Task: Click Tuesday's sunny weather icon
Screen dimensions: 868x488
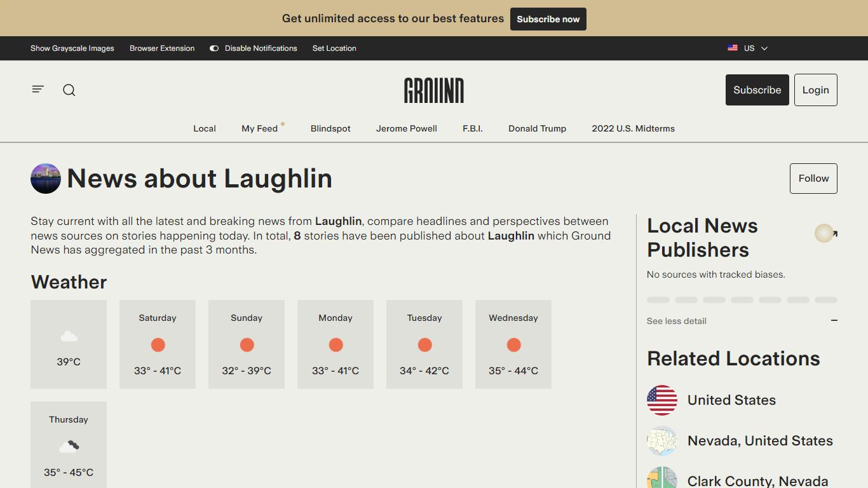Action: (x=424, y=345)
